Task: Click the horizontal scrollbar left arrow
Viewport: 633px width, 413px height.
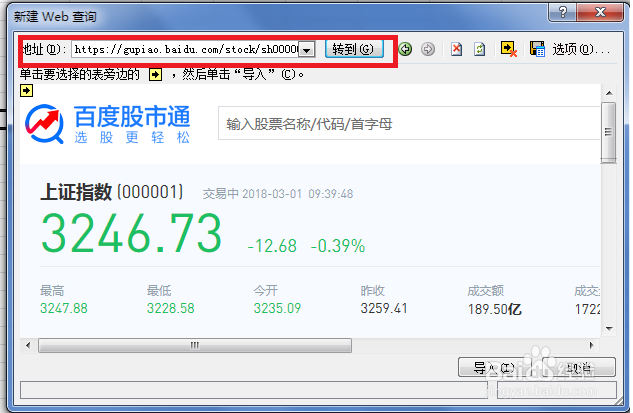Action: 28,345
